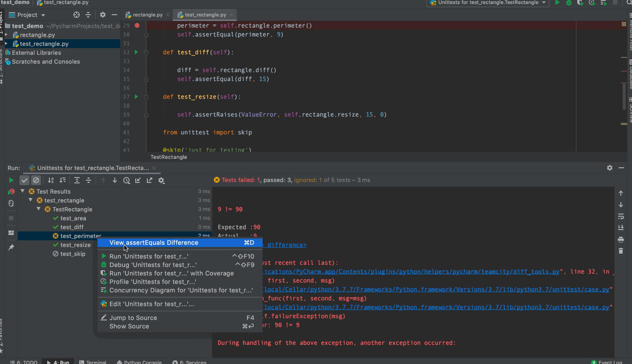This screenshot has width=632, height=364.
Task: Collapse all in Project panel
Action: tap(88, 15)
